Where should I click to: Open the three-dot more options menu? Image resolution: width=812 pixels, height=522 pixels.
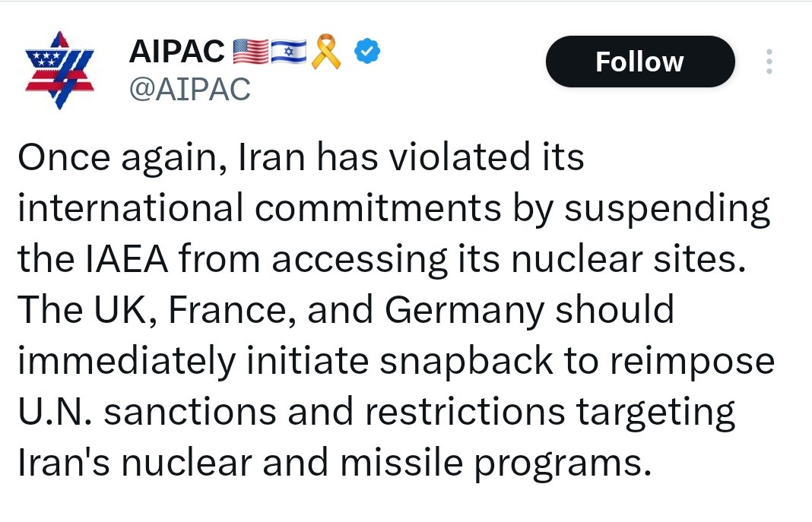click(769, 62)
